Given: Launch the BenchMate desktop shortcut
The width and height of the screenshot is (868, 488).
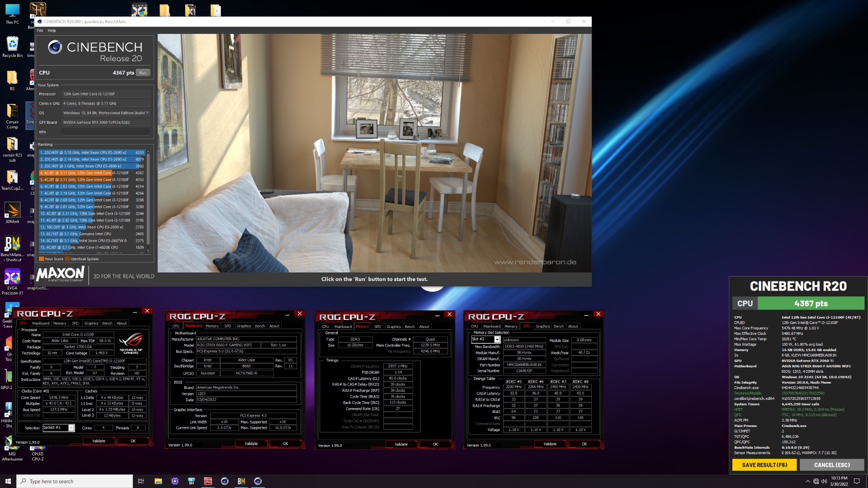Looking at the screenshot, I should pyautogui.click(x=13, y=249).
